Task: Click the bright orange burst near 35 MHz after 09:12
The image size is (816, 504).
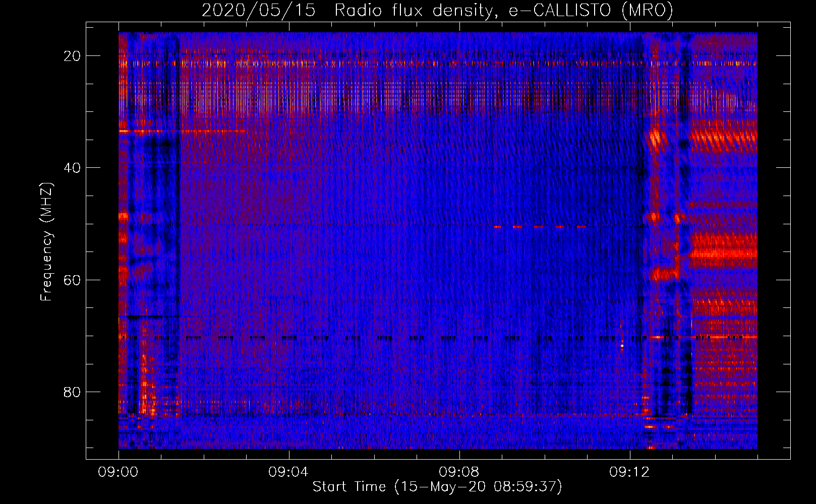Action: (x=655, y=137)
